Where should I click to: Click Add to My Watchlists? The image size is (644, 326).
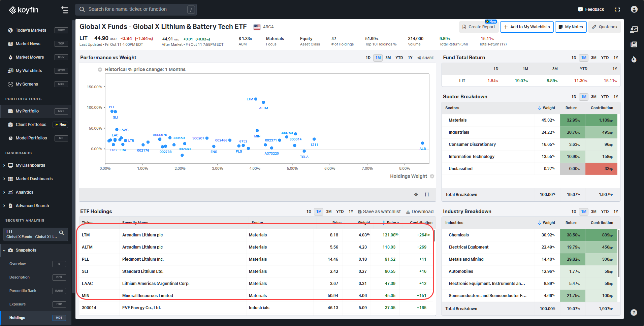[x=526, y=27]
